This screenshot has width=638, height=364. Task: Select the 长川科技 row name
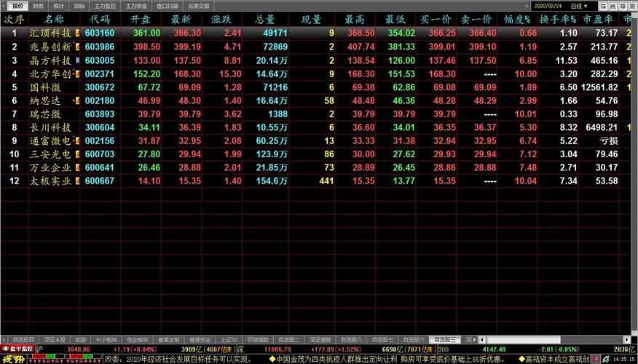pyautogui.click(x=50, y=127)
